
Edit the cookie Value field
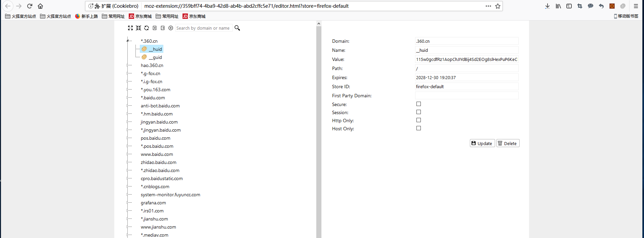pos(467,59)
